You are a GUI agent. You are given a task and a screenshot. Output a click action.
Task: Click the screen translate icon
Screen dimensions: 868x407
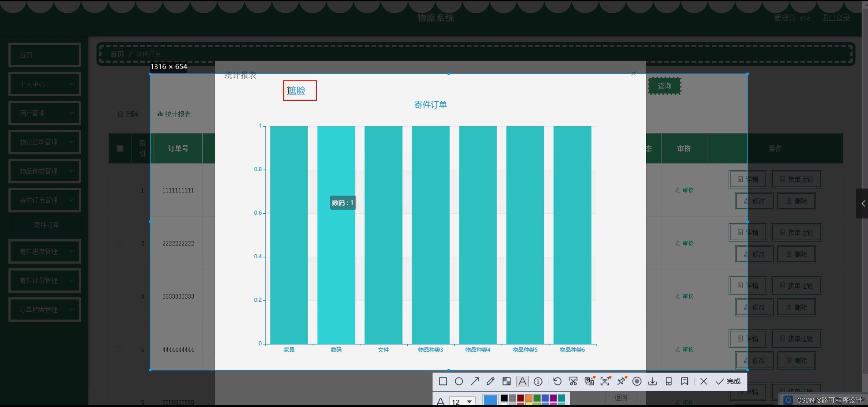pyautogui.click(x=589, y=381)
